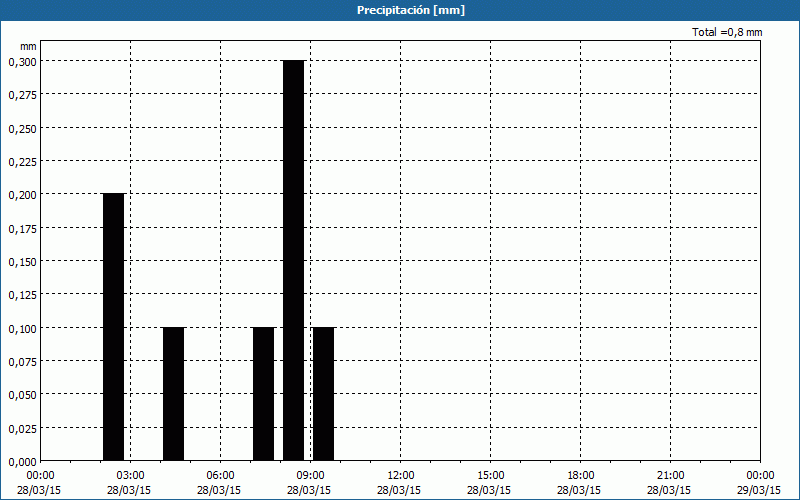Select the Total =0,8 mm label
Viewport: 800px width, 500px height.
pos(727,32)
